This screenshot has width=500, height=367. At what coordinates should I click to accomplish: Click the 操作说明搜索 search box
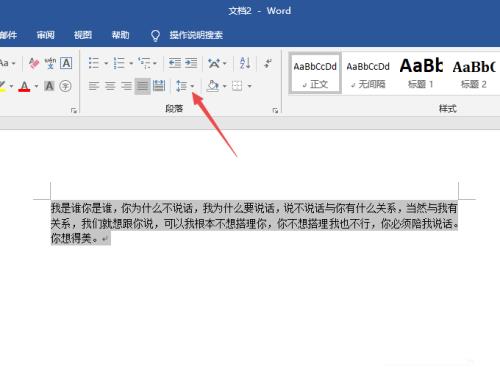pos(196,35)
